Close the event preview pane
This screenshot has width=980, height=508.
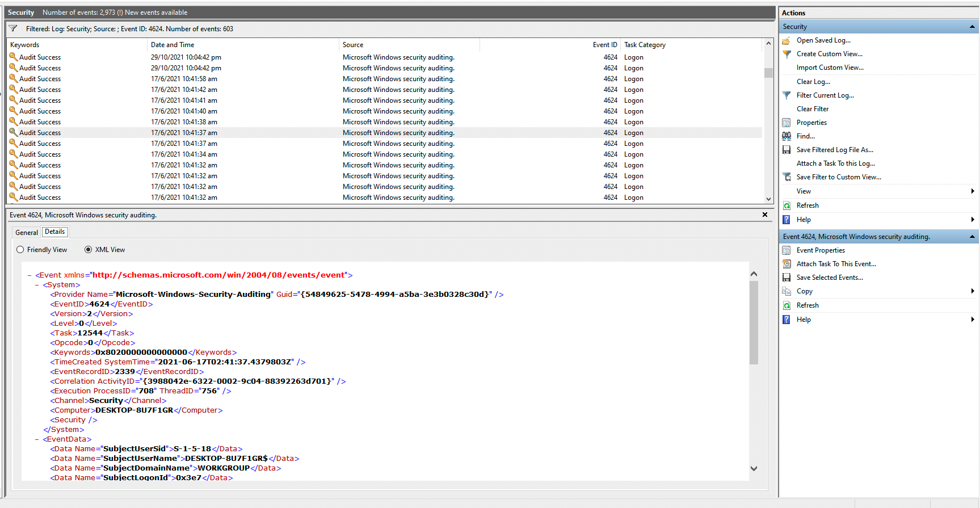(765, 215)
